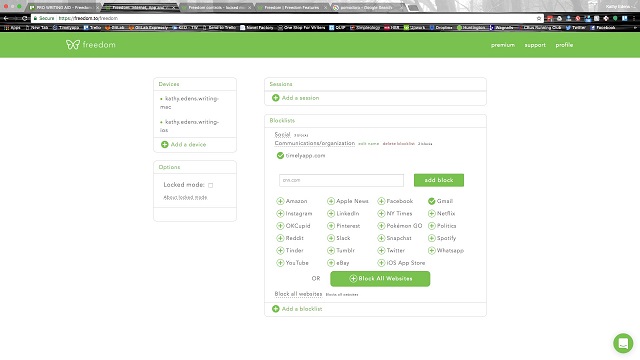Click the plus icon next to Instagram
This screenshot has width=640, height=360.
(280, 213)
